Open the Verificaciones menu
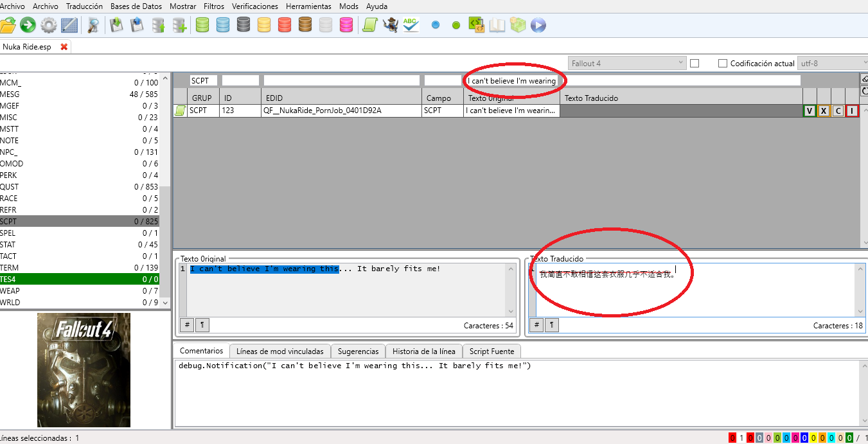The height and width of the screenshot is (444, 868). point(255,6)
